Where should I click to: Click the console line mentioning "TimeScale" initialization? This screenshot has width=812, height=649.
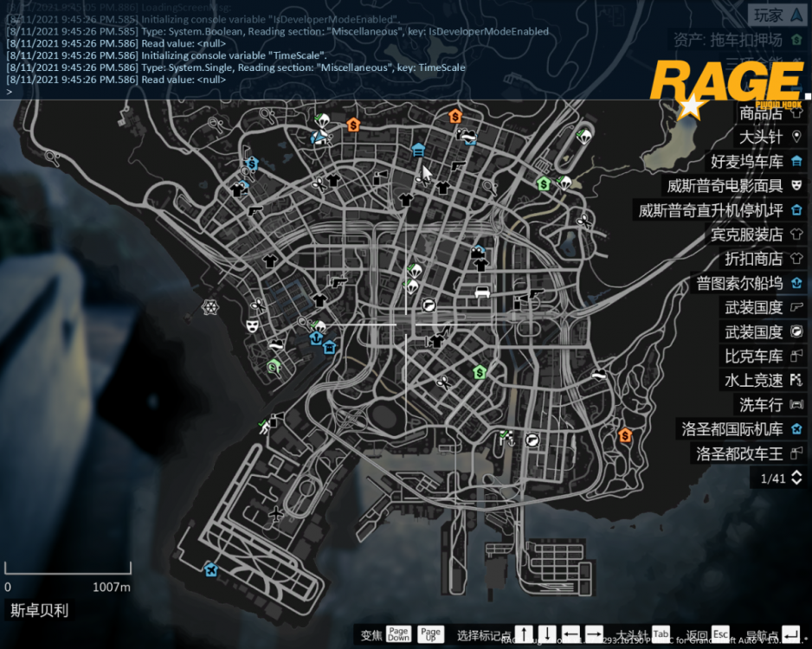click(167, 55)
